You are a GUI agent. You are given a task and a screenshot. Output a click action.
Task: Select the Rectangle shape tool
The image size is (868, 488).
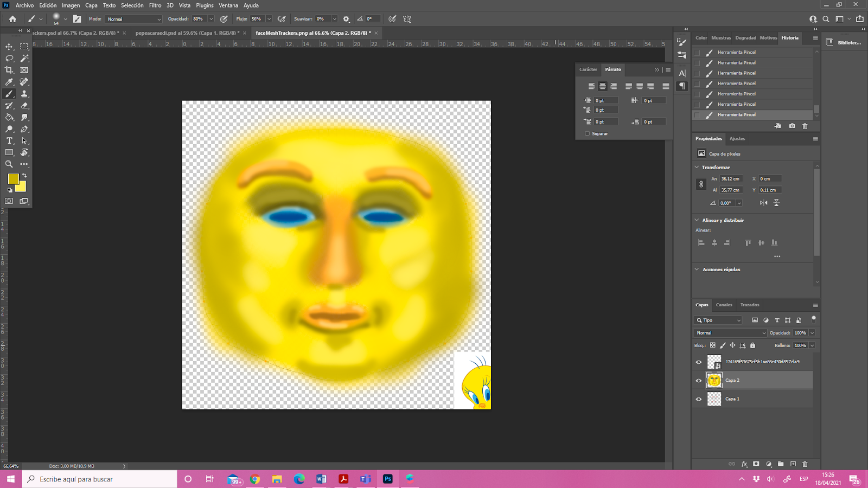(x=9, y=152)
